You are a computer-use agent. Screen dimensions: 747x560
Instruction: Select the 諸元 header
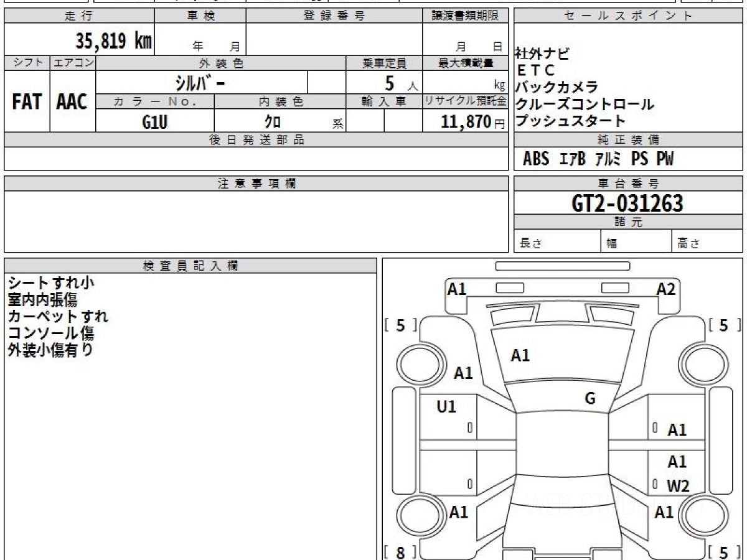click(628, 222)
